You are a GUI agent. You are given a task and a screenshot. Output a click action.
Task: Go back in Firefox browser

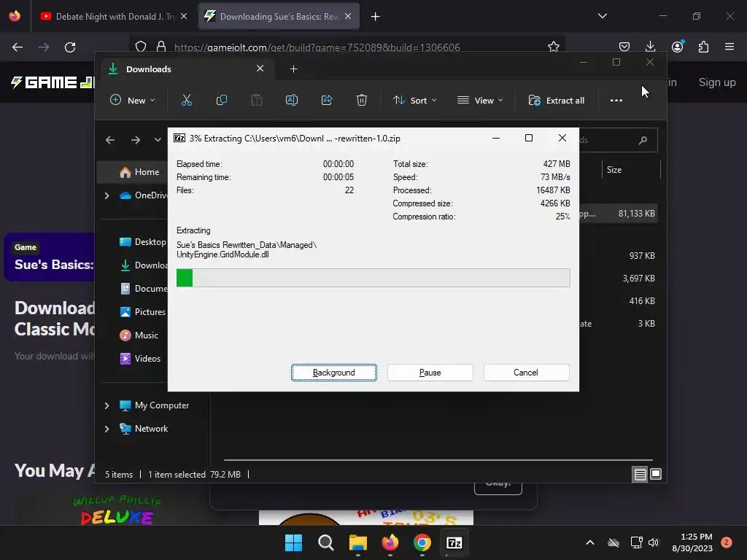click(18, 47)
